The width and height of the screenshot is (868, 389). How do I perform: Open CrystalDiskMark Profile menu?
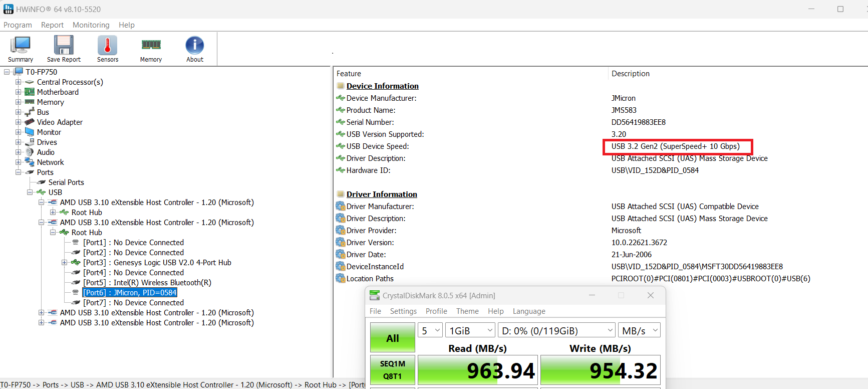coord(436,311)
